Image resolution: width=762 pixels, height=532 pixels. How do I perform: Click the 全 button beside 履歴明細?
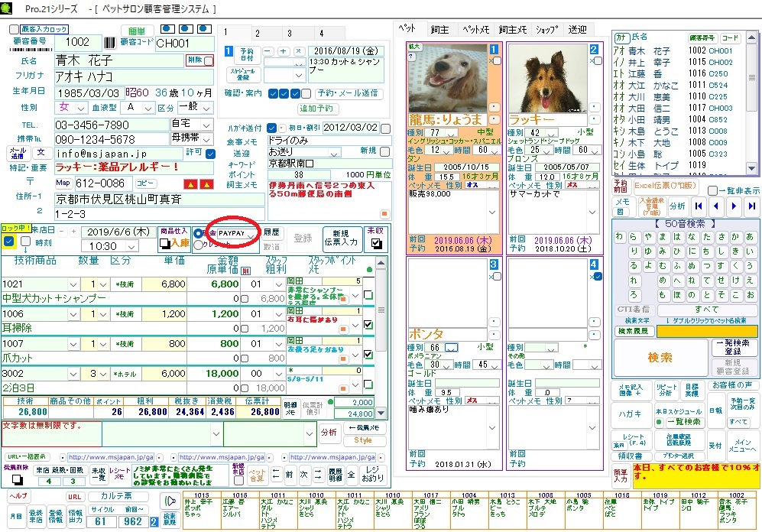(x=352, y=474)
